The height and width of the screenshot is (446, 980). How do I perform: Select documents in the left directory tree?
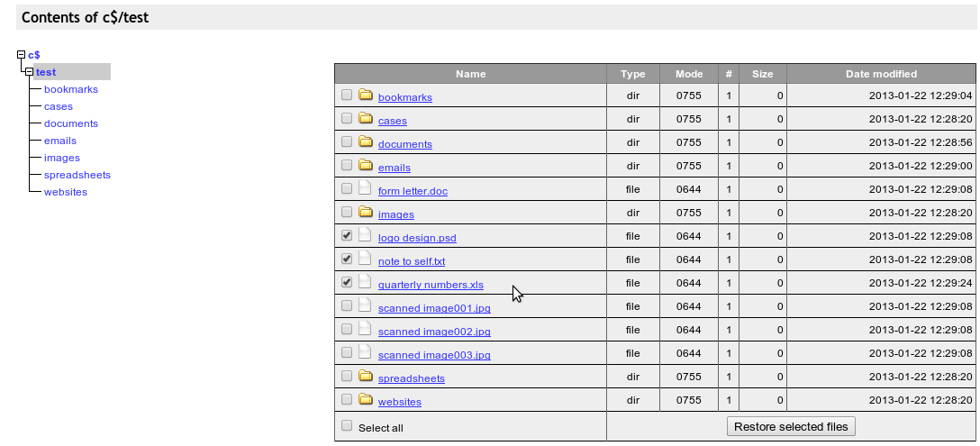click(x=70, y=123)
